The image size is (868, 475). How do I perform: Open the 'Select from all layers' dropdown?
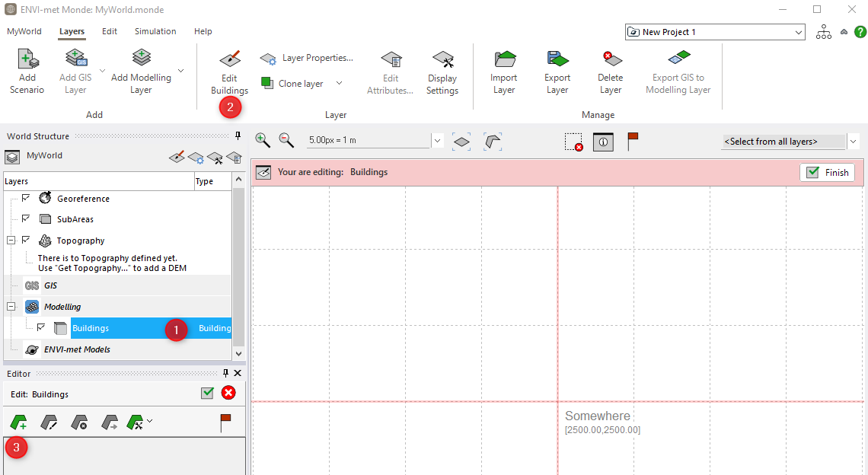pyautogui.click(x=853, y=142)
